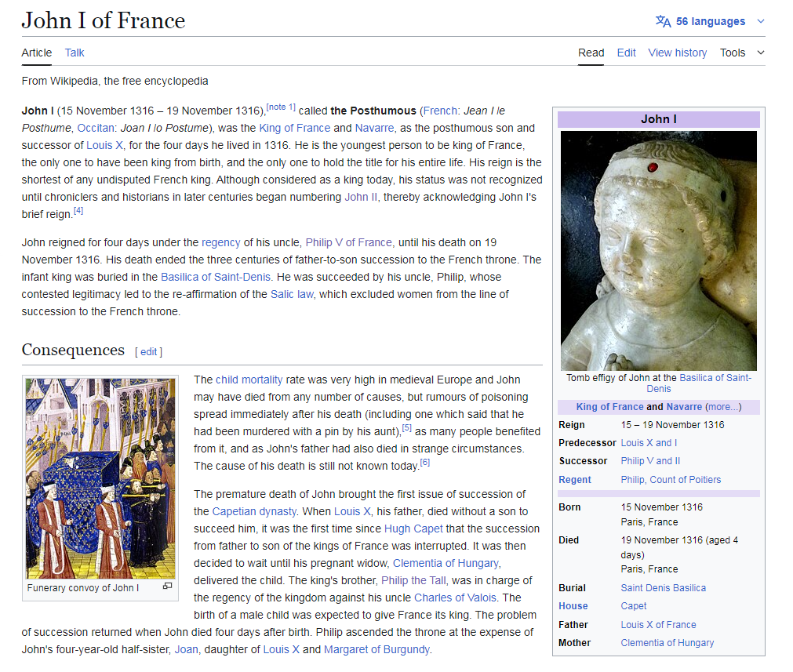Open the King of France link in intro
Image resolution: width=793 pixels, height=672 pixels.
pyautogui.click(x=294, y=128)
